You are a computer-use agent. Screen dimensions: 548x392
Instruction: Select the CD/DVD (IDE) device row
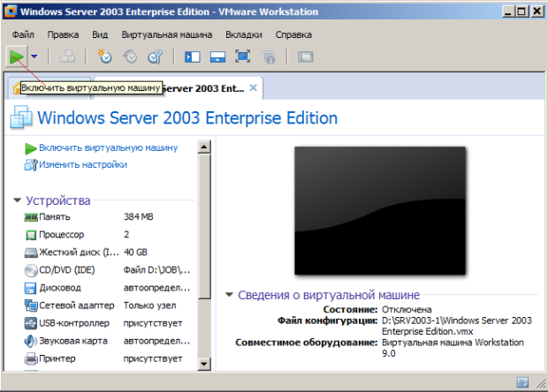pos(107,270)
